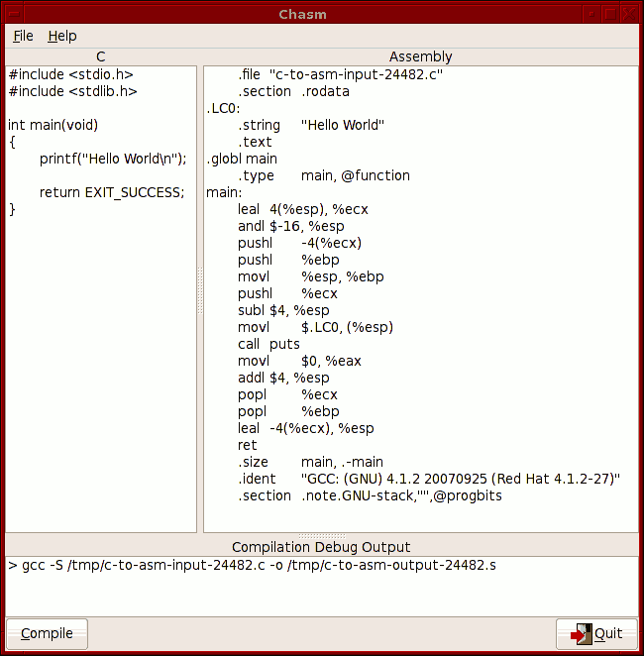
Task: Place cursor on the printf("Hello World\n") line
Action: tap(113, 159)
